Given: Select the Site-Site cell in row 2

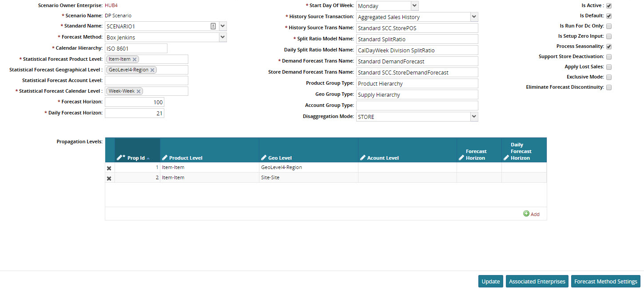Looking at the screenshot, I should [x=309, y=177].
